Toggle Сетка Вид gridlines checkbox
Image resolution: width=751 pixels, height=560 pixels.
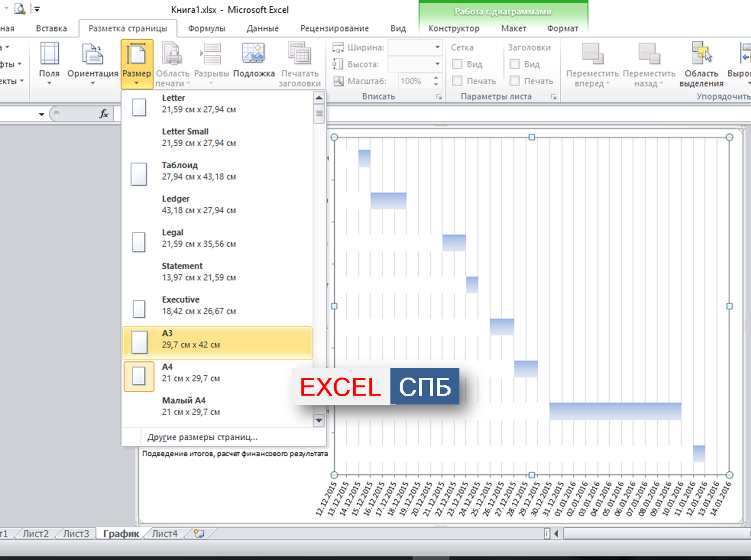click(x=457, y=64)
